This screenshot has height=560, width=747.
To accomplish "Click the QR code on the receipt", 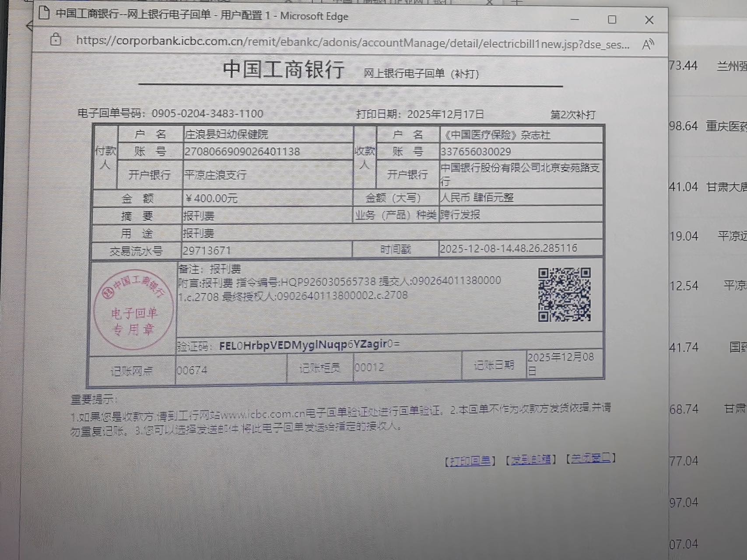I will [x=564, y=295].
